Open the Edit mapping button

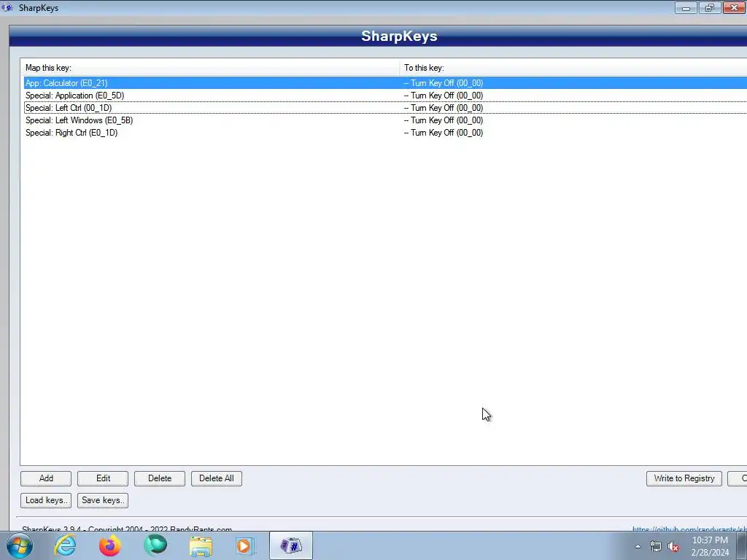click(103, 478)
